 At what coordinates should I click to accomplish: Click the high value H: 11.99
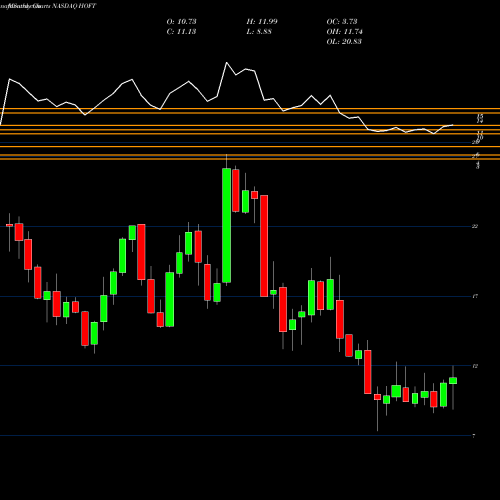pyautogui.click(x=262, y=22)
